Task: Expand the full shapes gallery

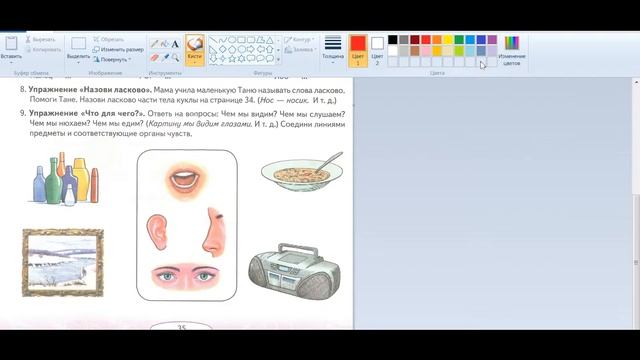Action: click(278, 60)
